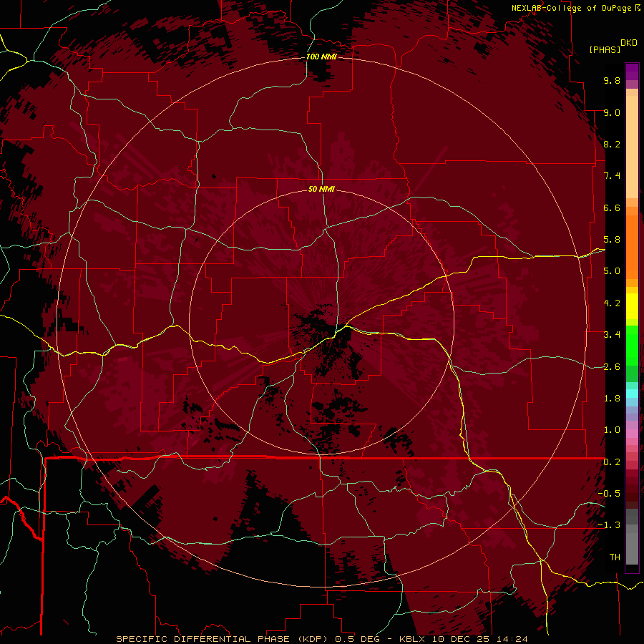This screenshot has width=644, height=644.
Task: Click the Specific Differential Phase caption at bottom
Action: coord(321,639)
